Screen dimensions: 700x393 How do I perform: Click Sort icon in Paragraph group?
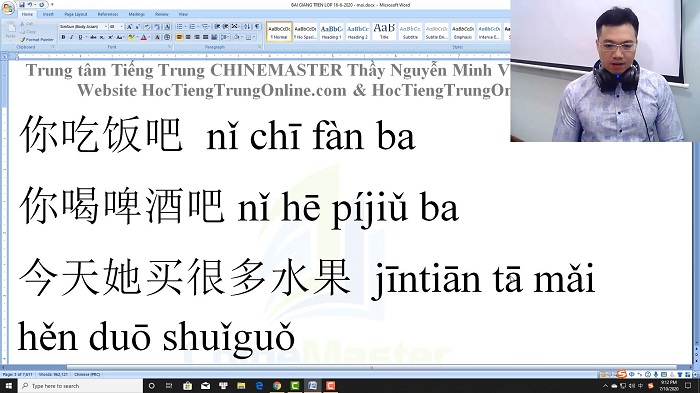coord(247,26)
